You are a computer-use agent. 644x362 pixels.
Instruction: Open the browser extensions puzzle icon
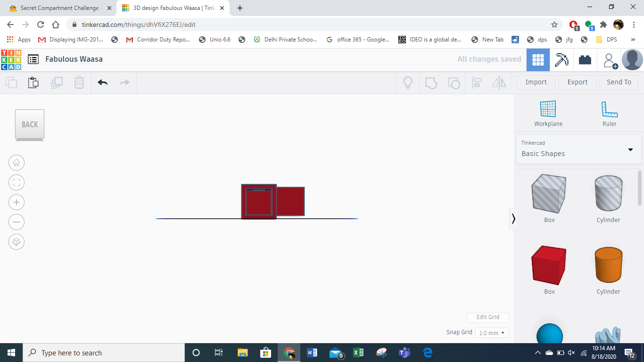pos(603,25)
